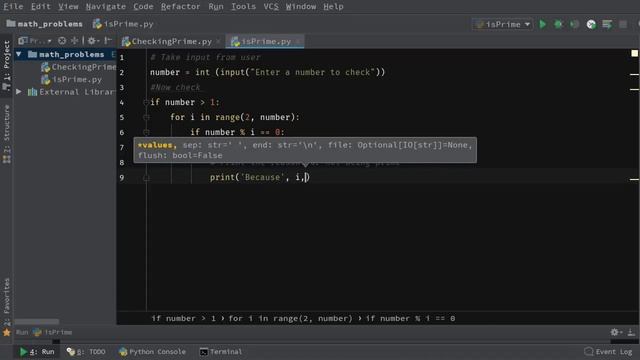Toggle the 1: Project side tool window
The height and width of the screenshot is (360, 640).
[x=7, y=65]
